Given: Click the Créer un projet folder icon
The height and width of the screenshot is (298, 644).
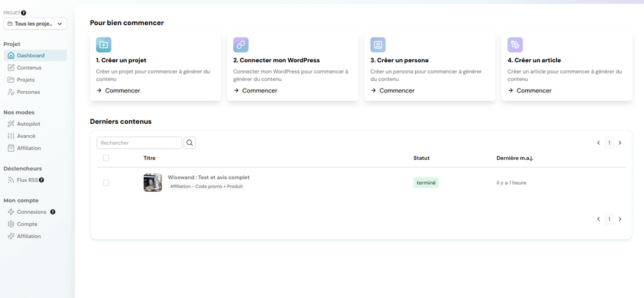Looking at the screenshot, I should click(x=104, y=45).
